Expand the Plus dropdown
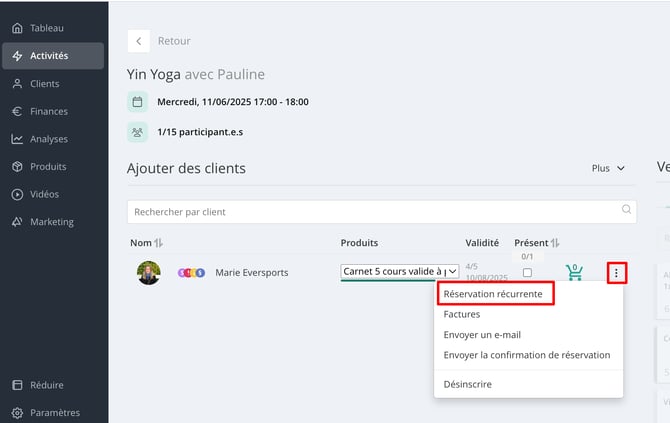Screen dimensions: 670x423 point(608,169)
